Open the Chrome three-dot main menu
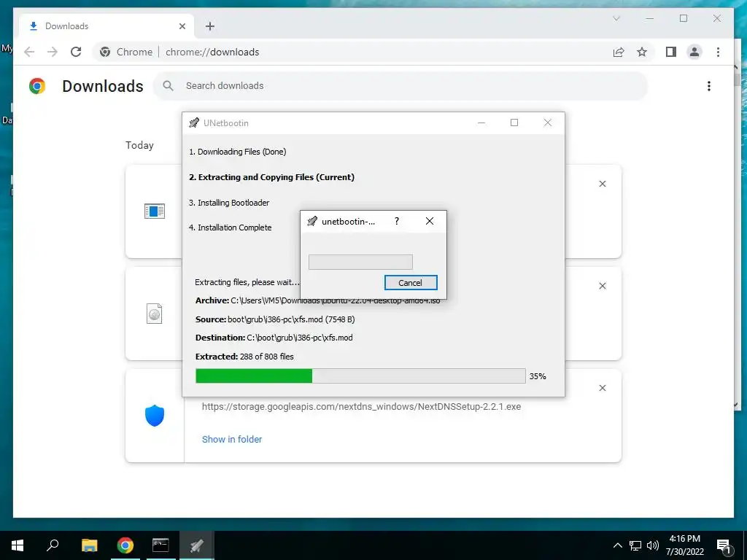This screenshot has height=560, width=747. pos(718,52)
